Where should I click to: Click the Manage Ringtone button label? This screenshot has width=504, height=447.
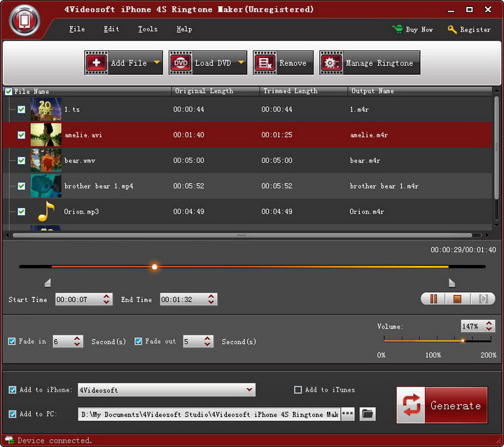click(x=379, y=63)
